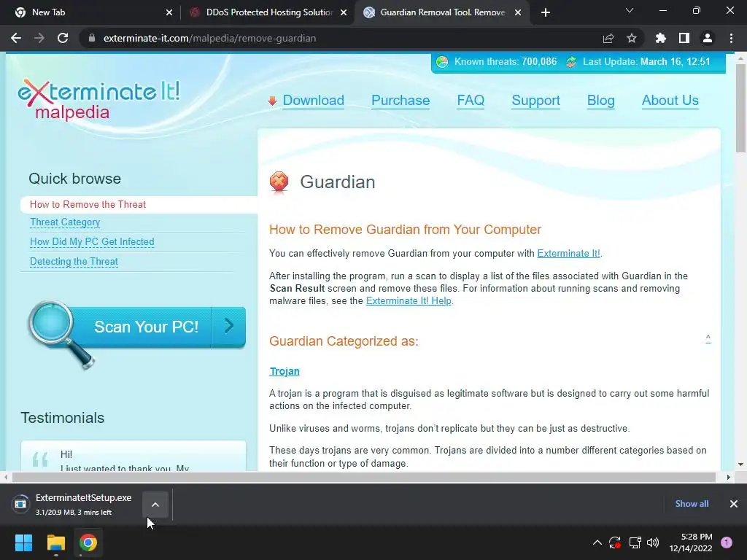
Task: Open the volume speaker icon
Action: [x=653, y=542]
